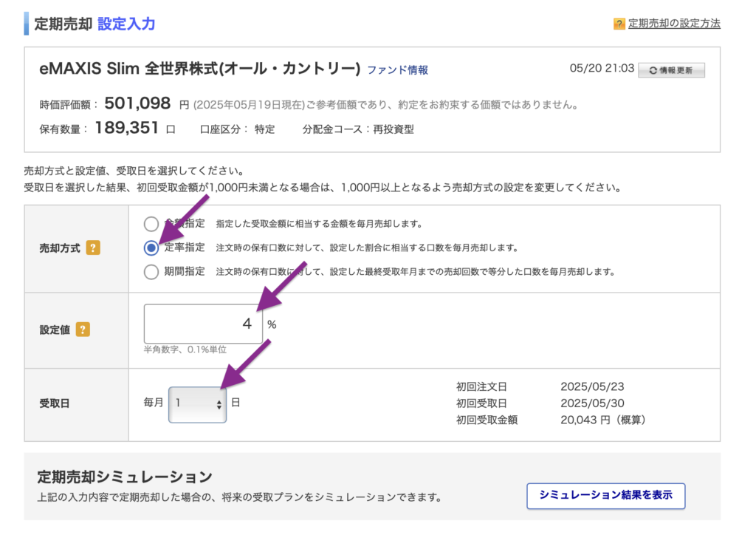Click the timestamp 05/20 21:03
Image resolution: width=756 pixels, height=549 pixels.
coord(602,69)
